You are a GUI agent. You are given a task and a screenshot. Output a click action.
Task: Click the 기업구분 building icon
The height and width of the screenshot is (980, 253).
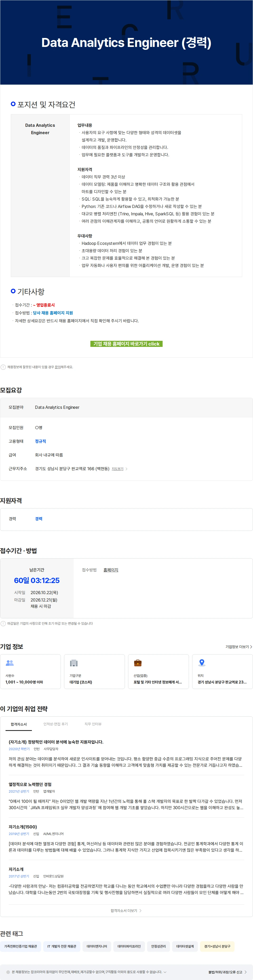tap(74, 663)
